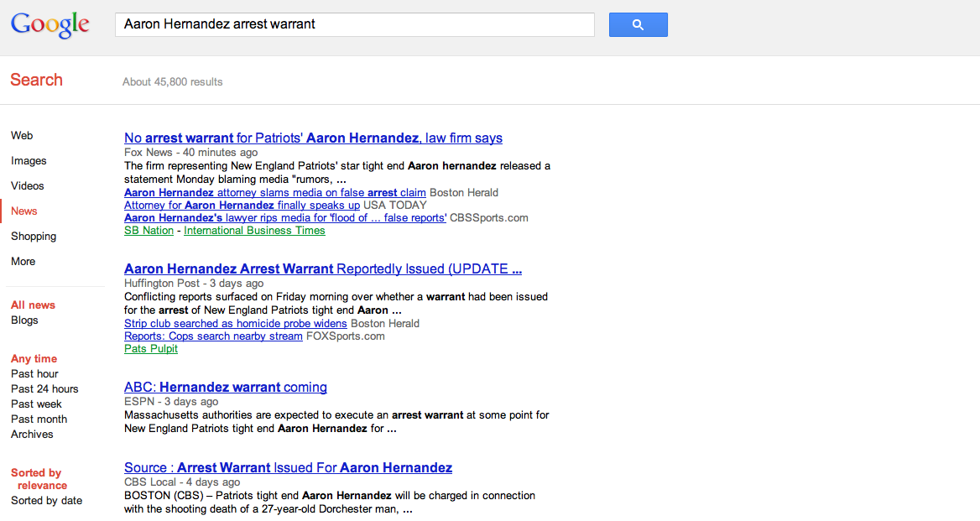Screen dimensions: 980x521
Task: Filter results to Past hour
Action: [x=34, y=374]
